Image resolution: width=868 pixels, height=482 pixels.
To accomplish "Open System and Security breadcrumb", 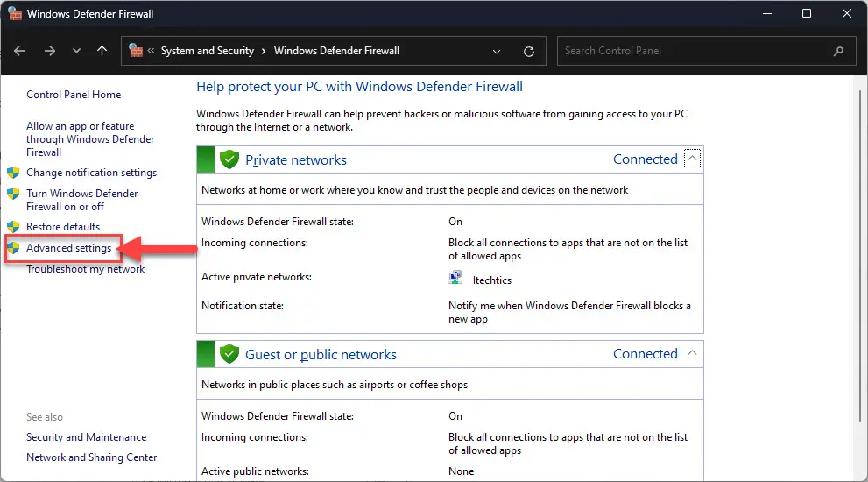I will point(207,51).
